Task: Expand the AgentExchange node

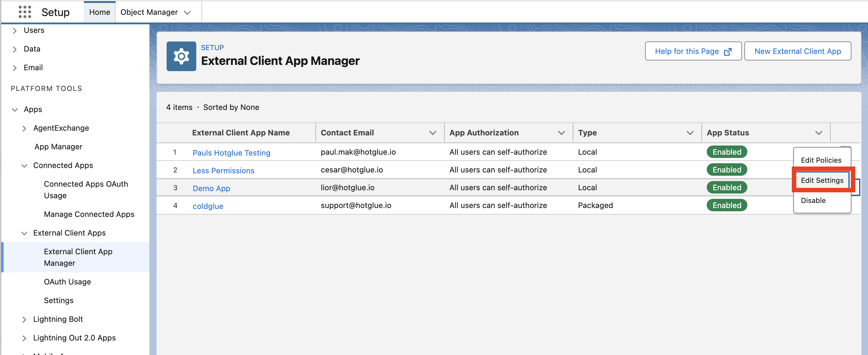Action: (24, 128)
